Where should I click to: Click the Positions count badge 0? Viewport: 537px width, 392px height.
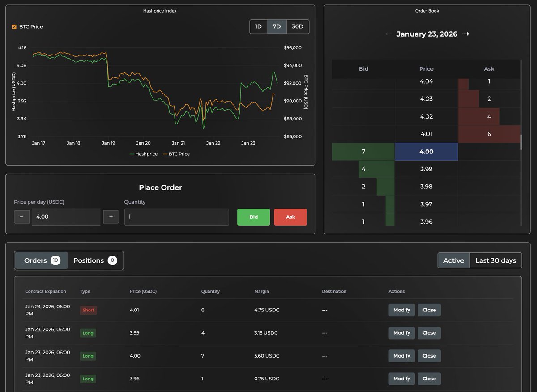point(112,260)
